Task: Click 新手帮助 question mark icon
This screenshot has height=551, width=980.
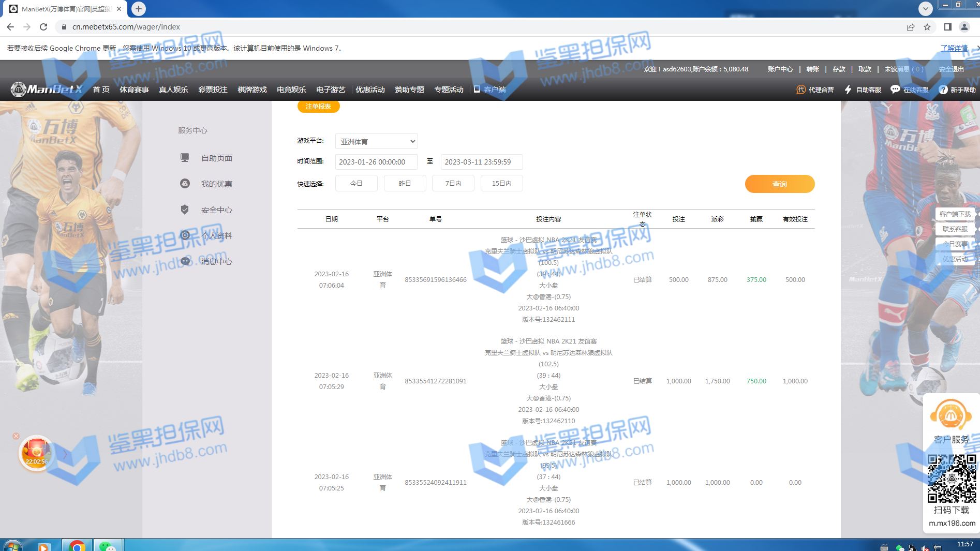Action: pyautogui.click(x=943, y=90)
